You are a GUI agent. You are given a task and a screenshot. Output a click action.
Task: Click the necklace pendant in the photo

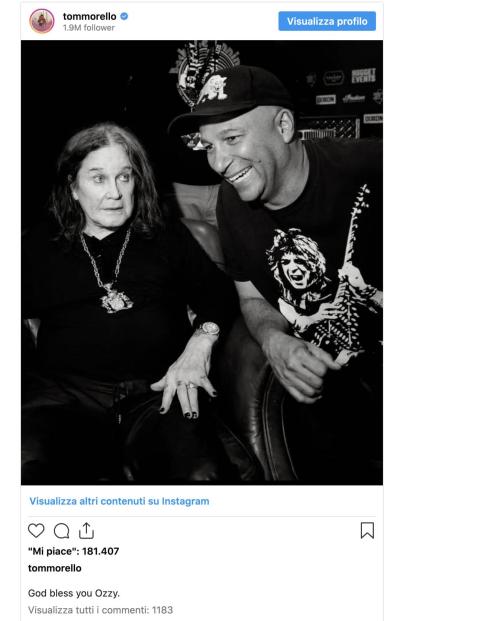pyautogui.click(x=116, y=300)
